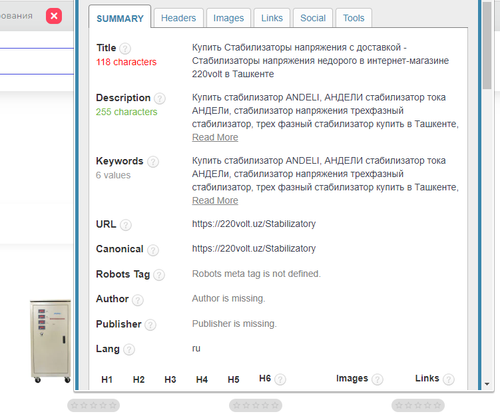Click the star rating under the middle product
This screenshot has width=500, height=420.
(x=256, y=405)
